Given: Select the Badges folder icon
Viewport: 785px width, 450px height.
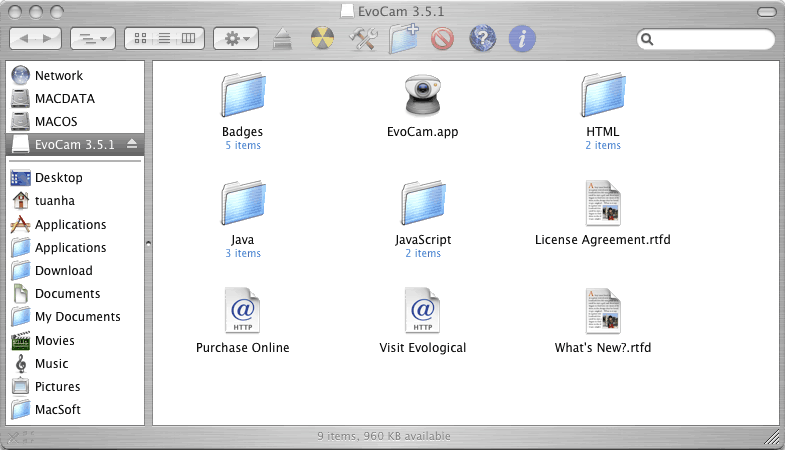Looking at the screenshot, I should point(243,95).
